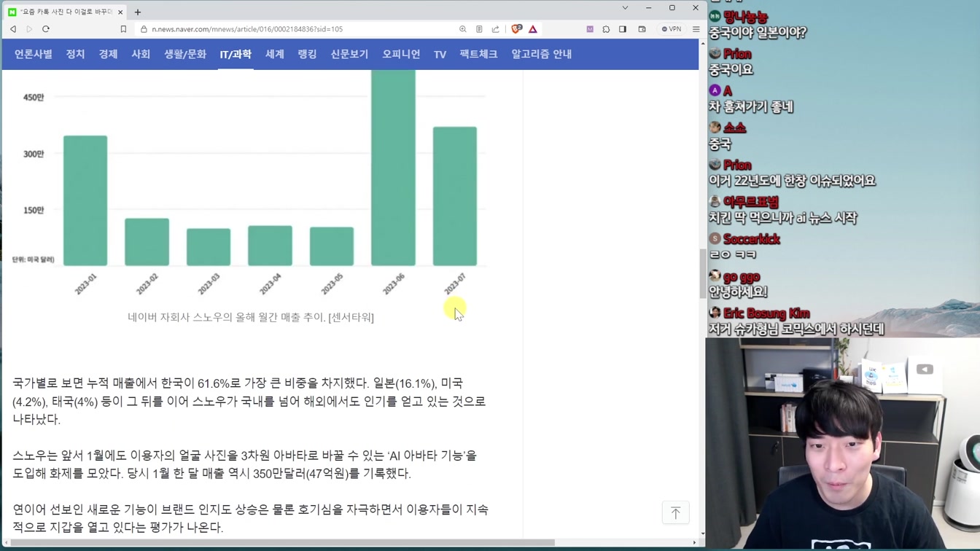Open the zoom magnifier icon in the address bar

point(462,29)
